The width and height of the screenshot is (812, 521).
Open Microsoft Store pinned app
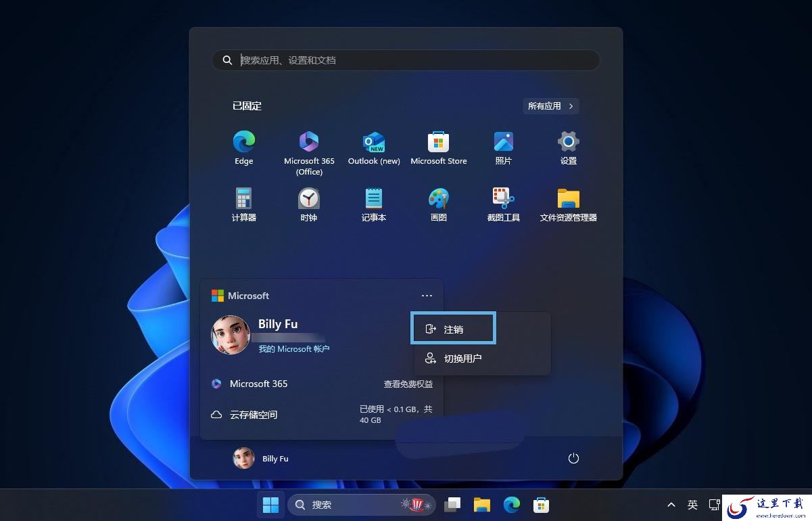pyautogui.click(x=439, y=148)
